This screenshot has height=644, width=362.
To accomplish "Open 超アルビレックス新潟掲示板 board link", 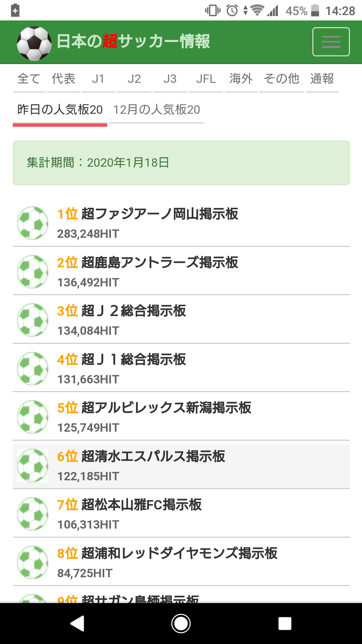I will click(x=166, y=408).
